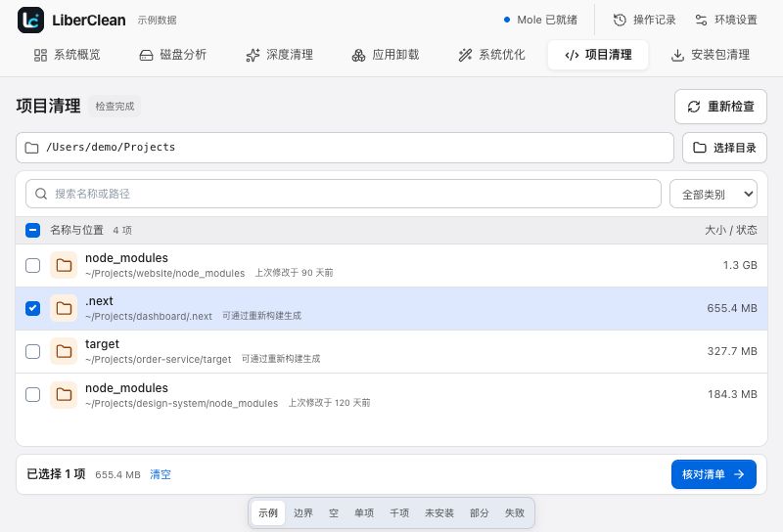Select the 空 scenario segment
This screenshot has width=783, height=532.
point(334,513)
